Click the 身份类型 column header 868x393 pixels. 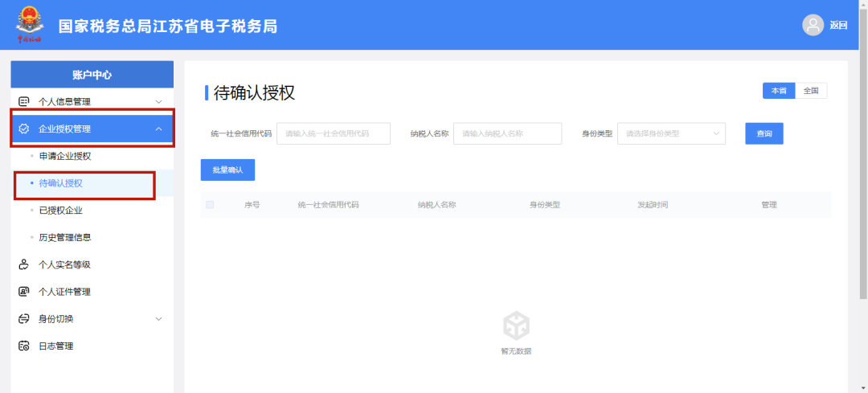pos(545,205)
